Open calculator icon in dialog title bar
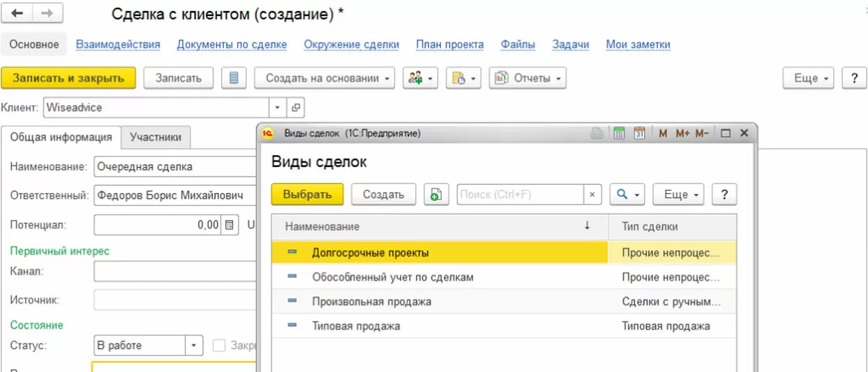This screenshot has width=868, height=372. 619,133
